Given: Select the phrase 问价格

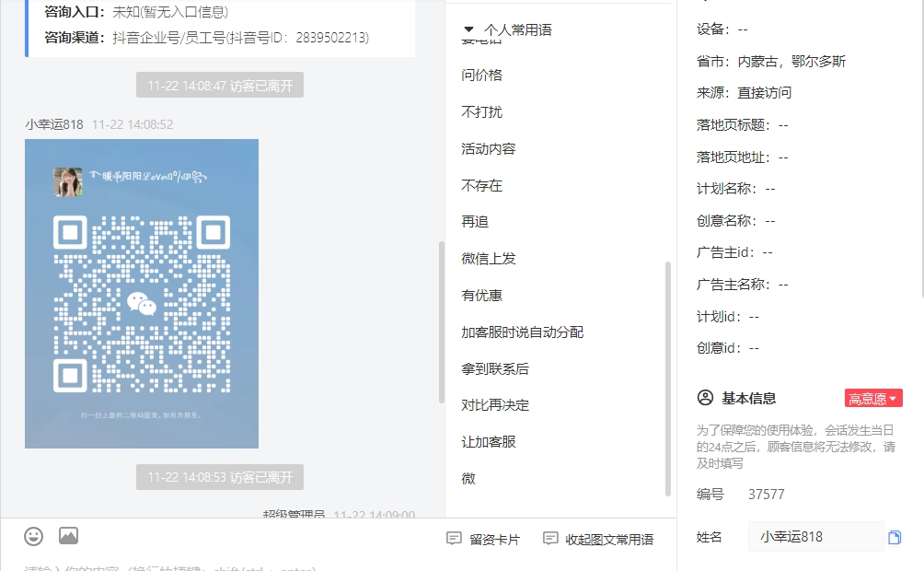Looking at the screenshot, I should [481, 75].
